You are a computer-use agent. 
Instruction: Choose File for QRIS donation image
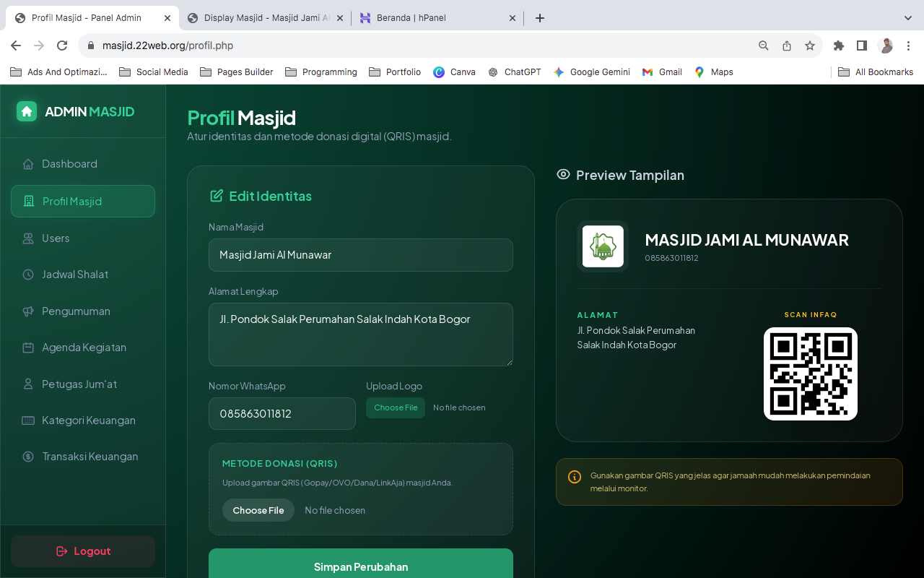click(258, 510)
